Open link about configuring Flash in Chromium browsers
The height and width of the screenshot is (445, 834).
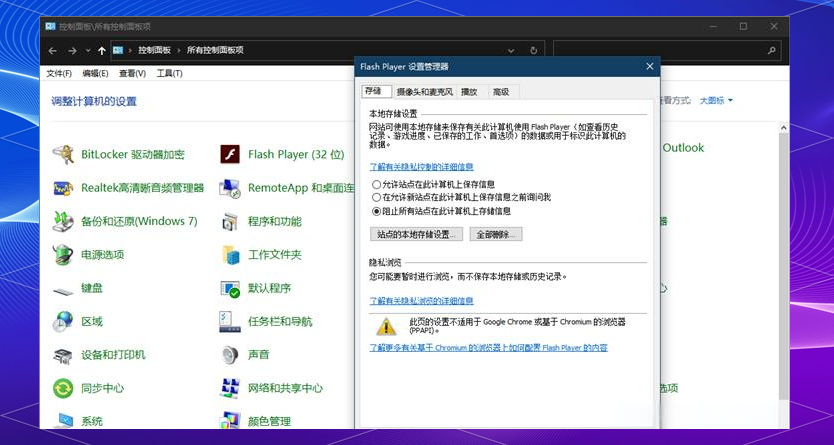(x=488, y=348)
